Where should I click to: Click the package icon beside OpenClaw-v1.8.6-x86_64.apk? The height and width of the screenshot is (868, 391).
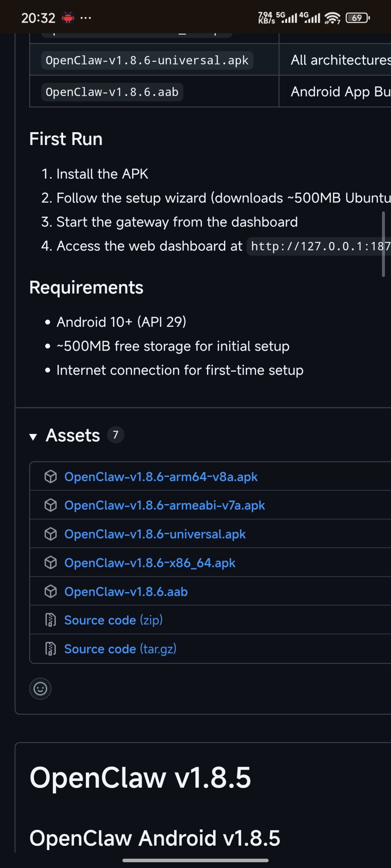click(x=50, y=563)
